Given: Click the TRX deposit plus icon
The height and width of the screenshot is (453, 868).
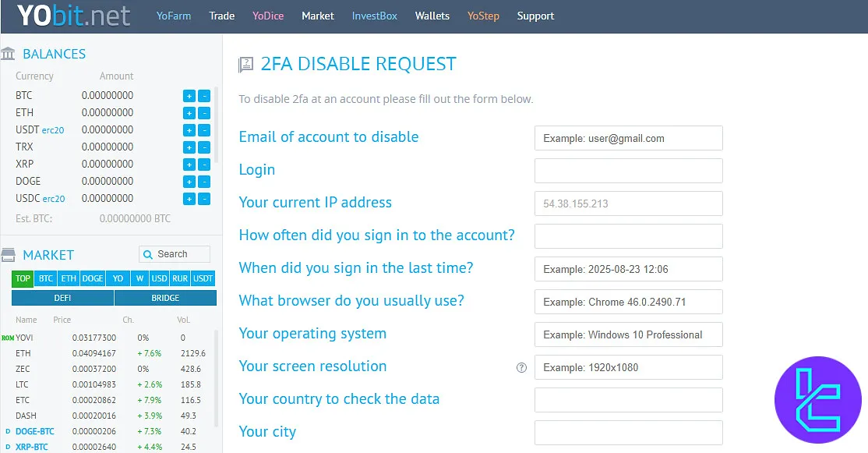Looking at the screenshot, I should click(x=189, y=147).
